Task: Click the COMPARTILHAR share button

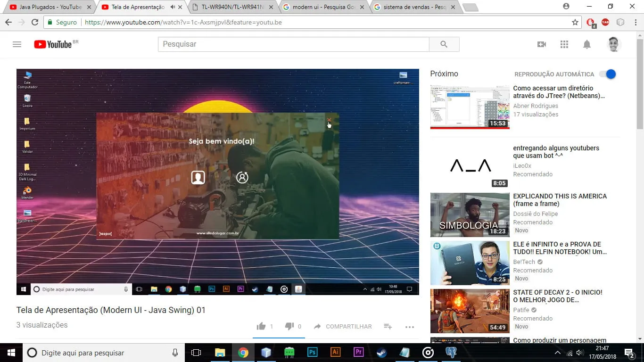Action: [343, 326]
